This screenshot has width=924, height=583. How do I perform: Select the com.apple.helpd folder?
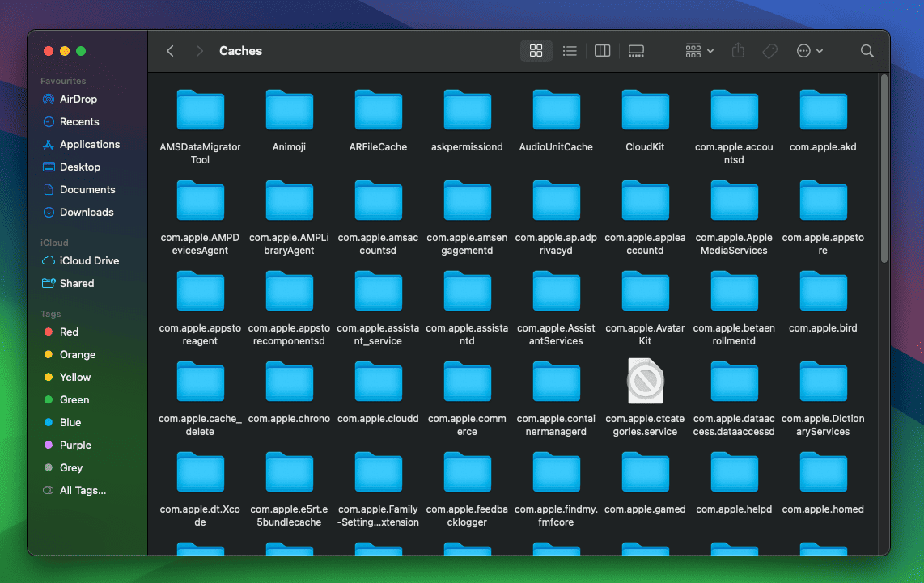coord(734,472)
